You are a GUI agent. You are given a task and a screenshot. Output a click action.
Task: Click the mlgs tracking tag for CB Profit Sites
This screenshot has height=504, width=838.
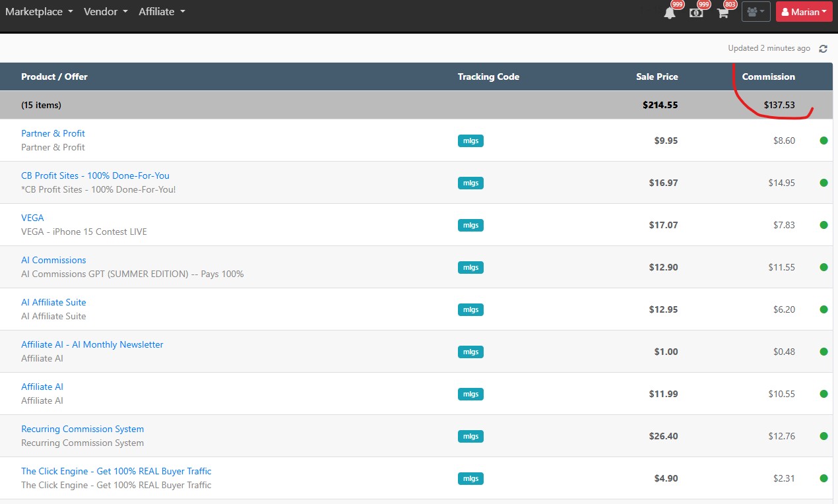(x=470, y=183)
